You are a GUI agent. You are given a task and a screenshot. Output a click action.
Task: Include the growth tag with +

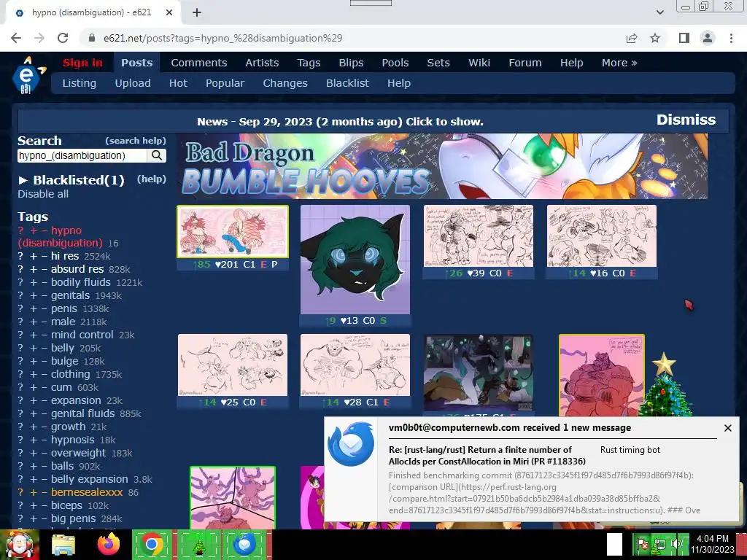(x=34, y=427)
